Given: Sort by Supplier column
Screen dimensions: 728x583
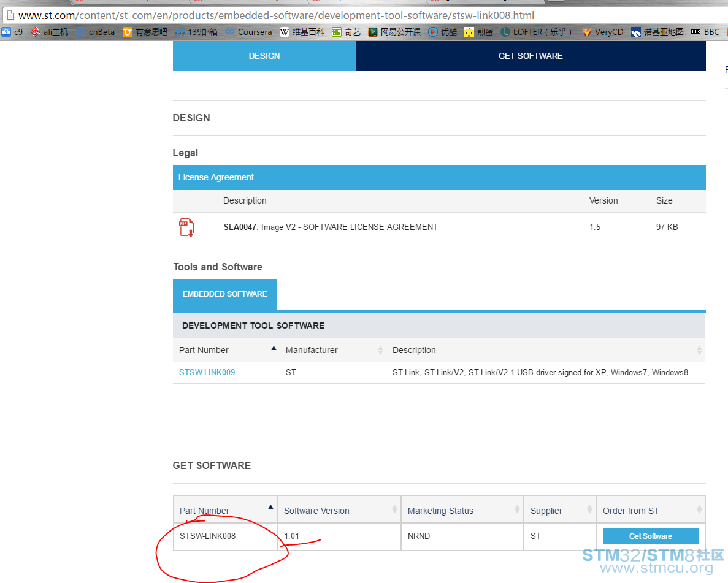Looking at the screenshot, I should click(560, 509).
